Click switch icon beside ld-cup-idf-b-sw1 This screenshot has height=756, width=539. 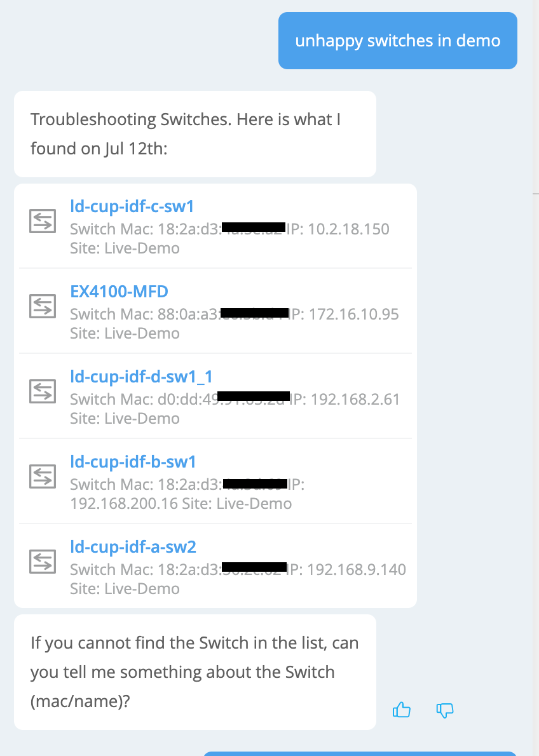(42, 476)
